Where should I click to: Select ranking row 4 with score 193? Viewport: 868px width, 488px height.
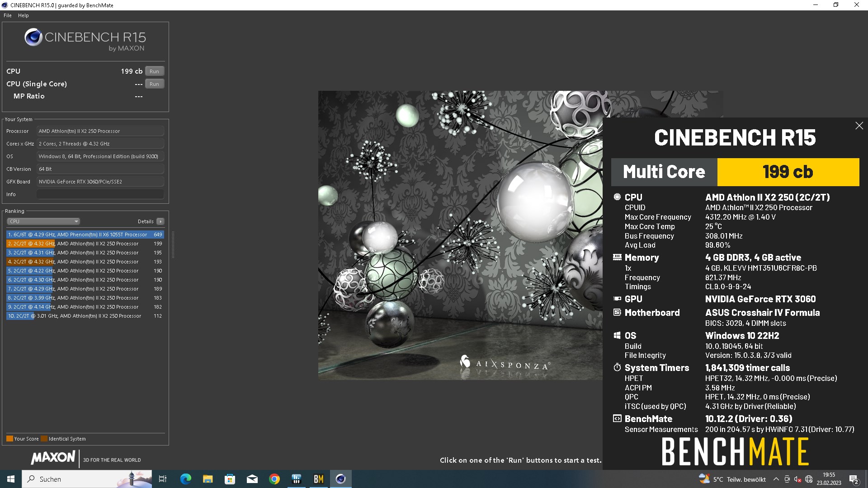(x=85, y=262)
